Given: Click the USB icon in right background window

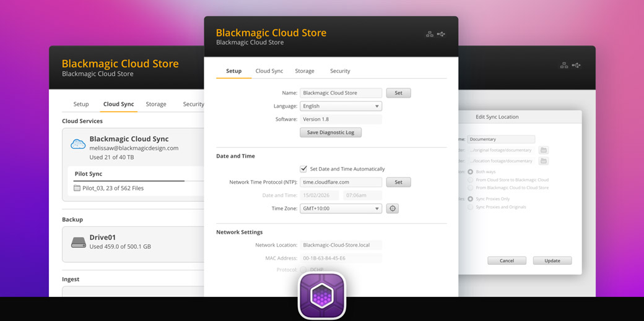Looking at the screenshot, I should tap(577, 66).
